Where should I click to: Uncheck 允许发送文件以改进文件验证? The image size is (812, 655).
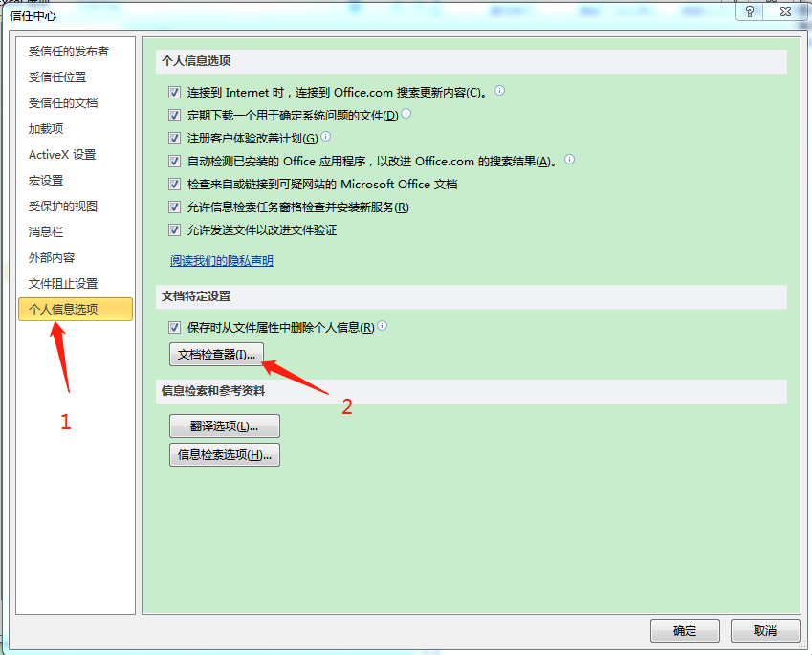click(x=174, y=229)
